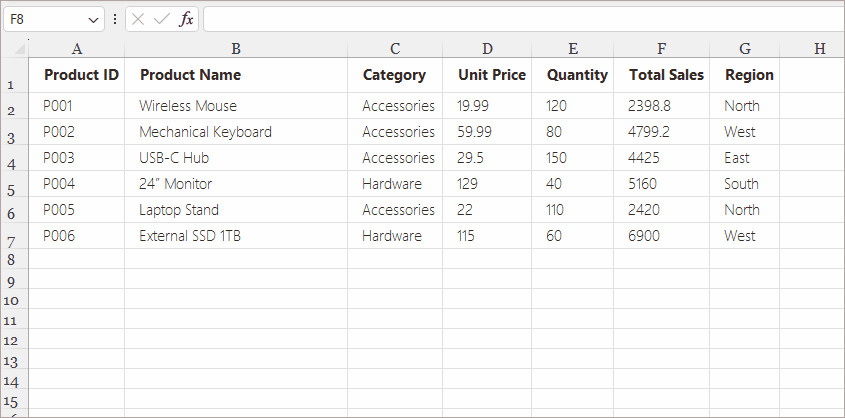Click the three-dot formula bar handle
The width and height of the screenshot is (845, 418).
(115, 20)
